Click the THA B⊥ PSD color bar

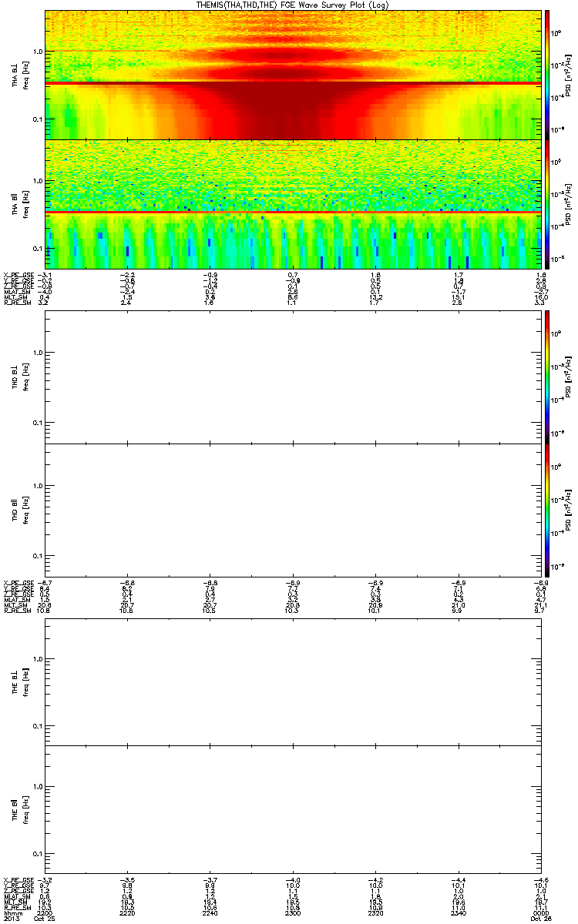pos(547,74)
